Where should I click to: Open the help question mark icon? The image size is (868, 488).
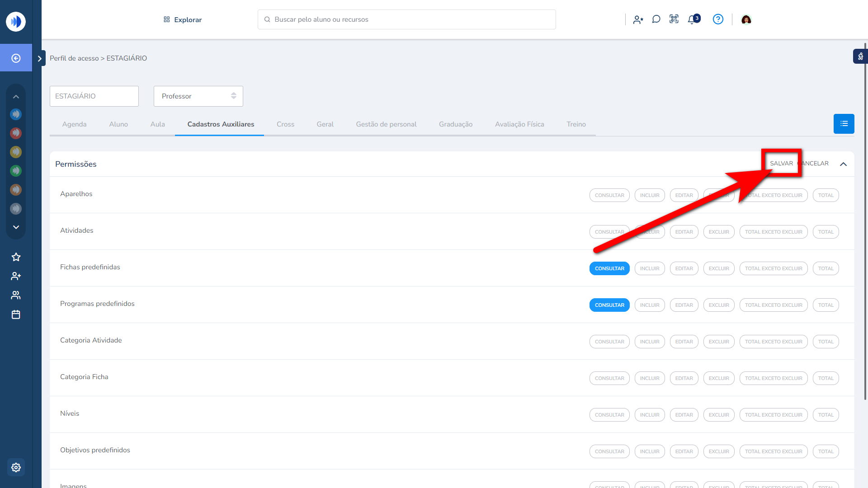coord(718,19)
